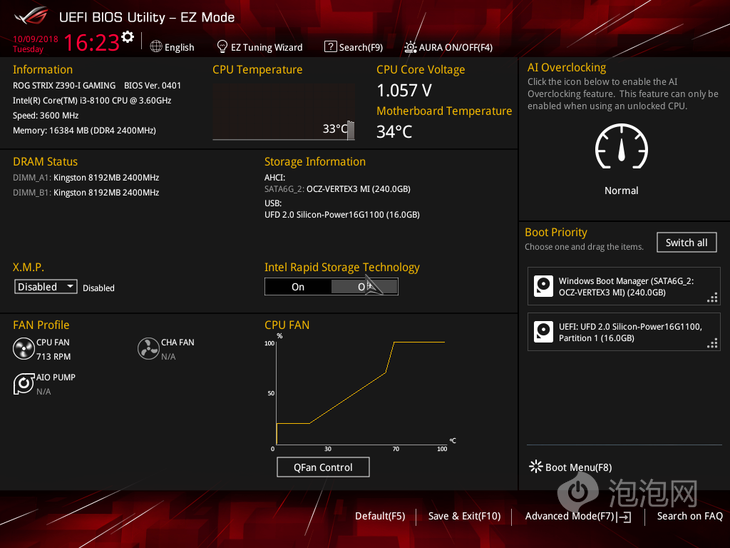This screenshot has width=730, height=548.
Task: Click the UEFI UFD 2.0 disk icon
Action: (543, 332)
